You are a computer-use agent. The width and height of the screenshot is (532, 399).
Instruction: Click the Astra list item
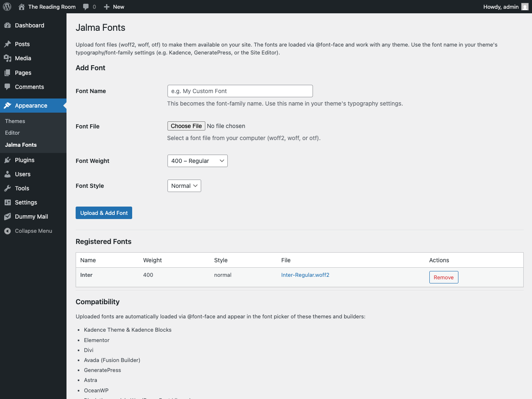point(91,380)
